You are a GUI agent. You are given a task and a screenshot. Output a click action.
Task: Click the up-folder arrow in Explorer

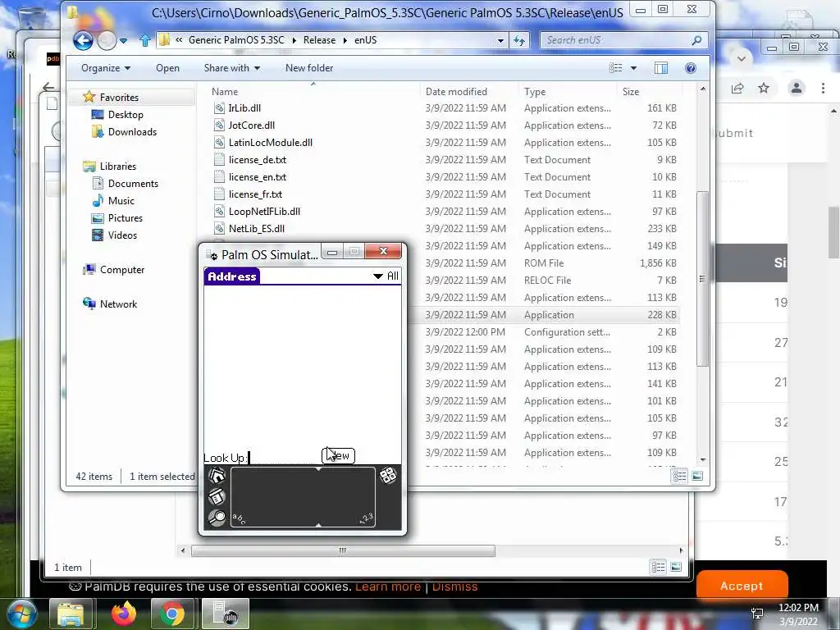coord(144,40)
